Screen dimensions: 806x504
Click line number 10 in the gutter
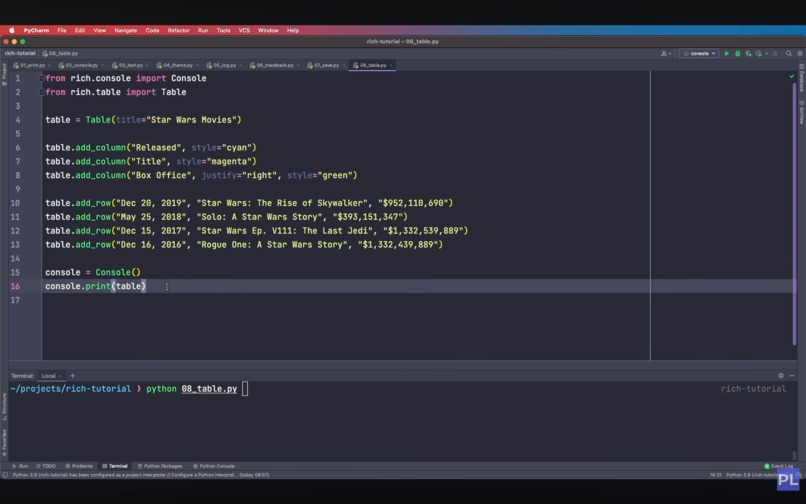pos(15,203)
